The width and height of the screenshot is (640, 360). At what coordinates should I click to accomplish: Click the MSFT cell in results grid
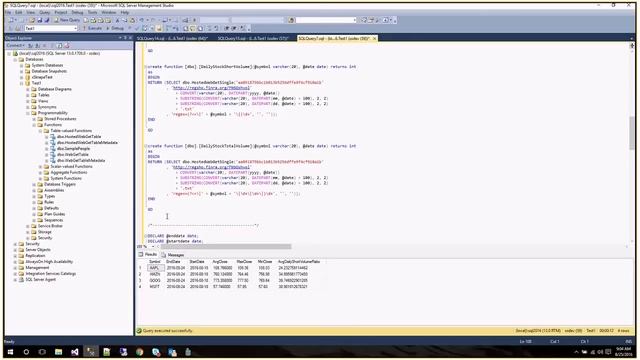point(154,287)
